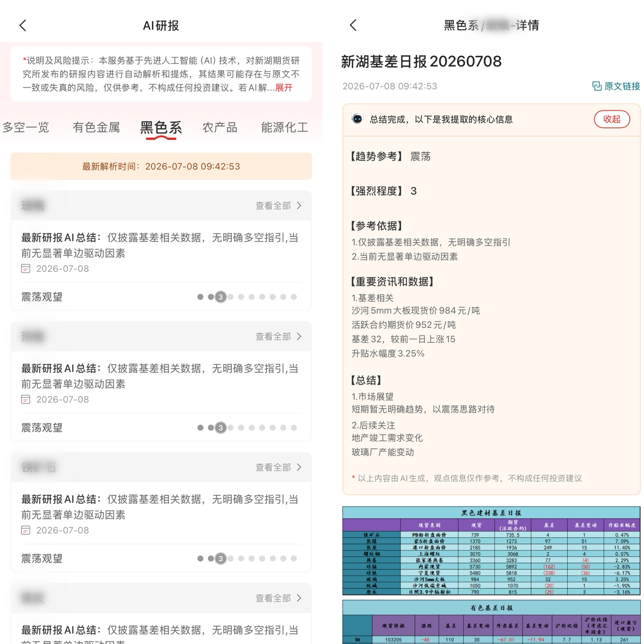The width and height of the screenshot is (644, 644).
Task: Expand 查看全部 for the third commodity card
Action: [x=279, y=467]
